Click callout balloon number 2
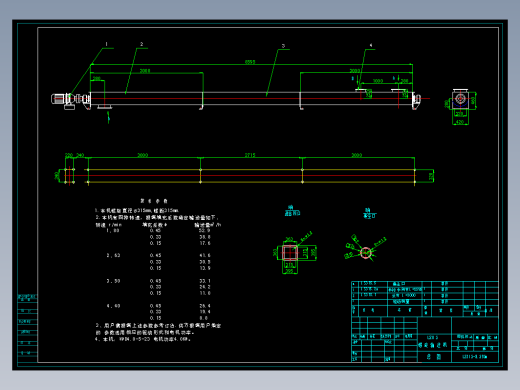The height and width of the screenshot is (390, 520). coord(141,44)
